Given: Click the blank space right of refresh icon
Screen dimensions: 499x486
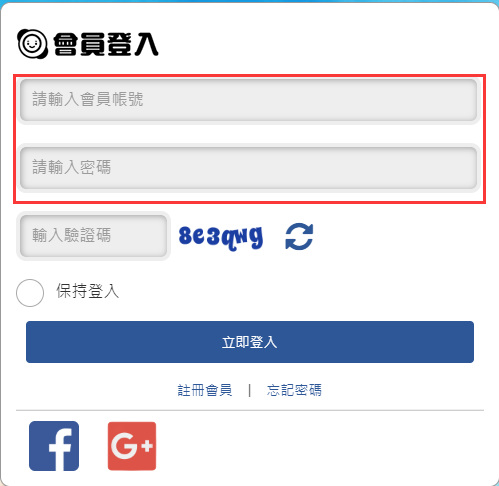Looking at the screenshot, I should click(x=398, y=236).
